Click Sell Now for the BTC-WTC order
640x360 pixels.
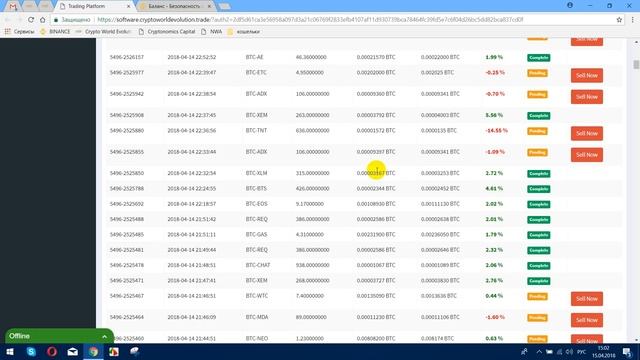coord(587,299)
